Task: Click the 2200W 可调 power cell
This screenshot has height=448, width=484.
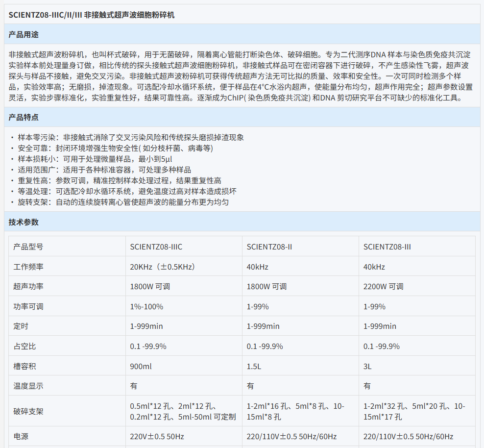Action: (383, 286)
